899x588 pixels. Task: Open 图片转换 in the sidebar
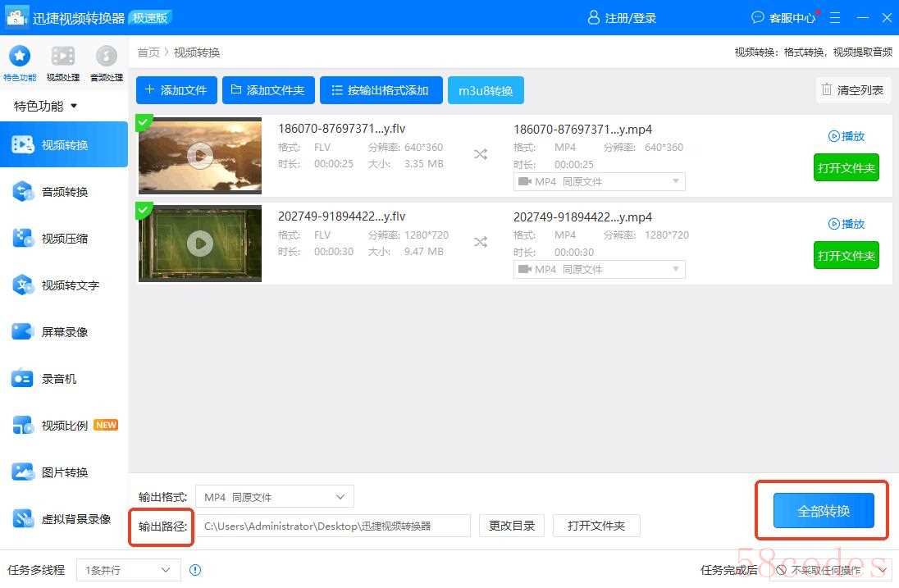(64, 472)
